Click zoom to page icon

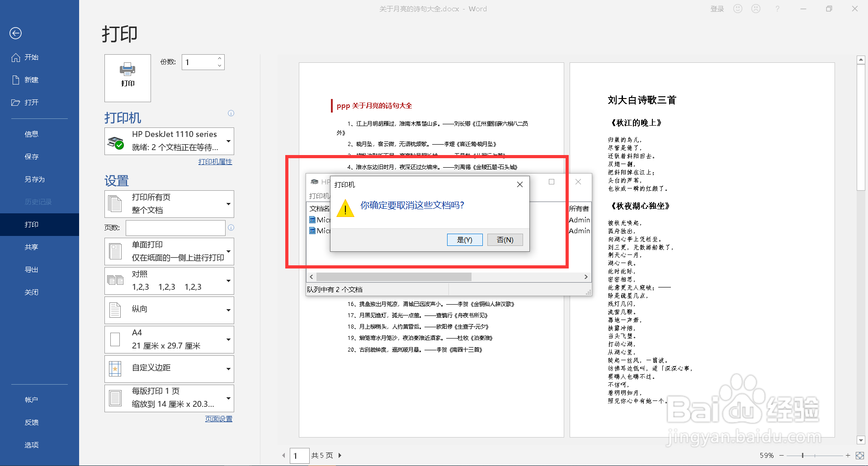pyautogui.click(x=860, y=456)
